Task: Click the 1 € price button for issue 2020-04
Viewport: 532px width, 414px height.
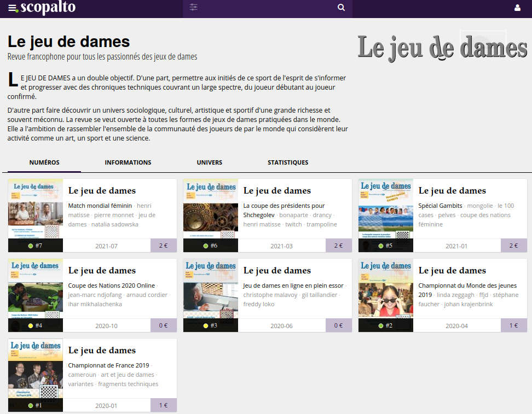Action: click(x=513, y=326)
